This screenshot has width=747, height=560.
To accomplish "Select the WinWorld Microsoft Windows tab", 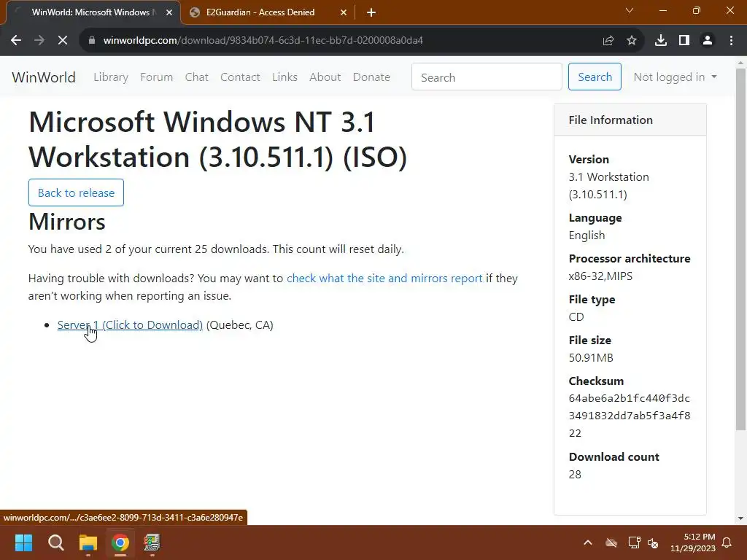I will [x=93, y=13].
